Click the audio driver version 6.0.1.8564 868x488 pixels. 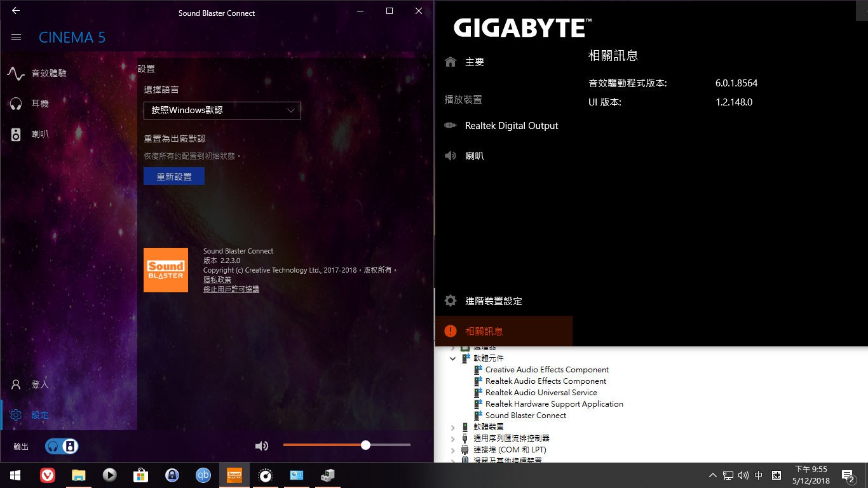click(736, 83)
